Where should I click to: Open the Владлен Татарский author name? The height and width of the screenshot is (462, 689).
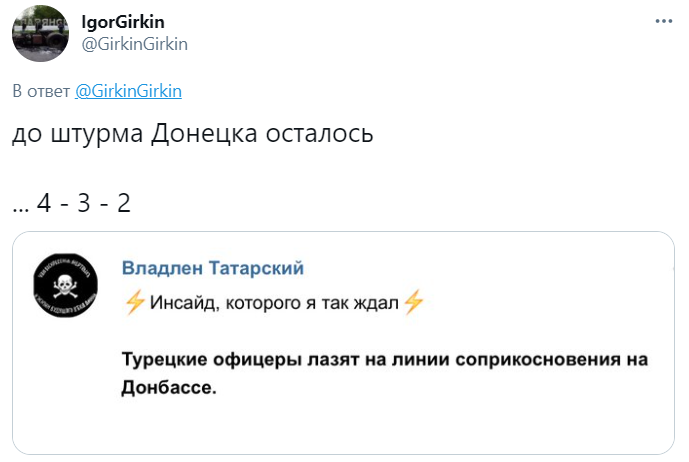pos(213,268)
